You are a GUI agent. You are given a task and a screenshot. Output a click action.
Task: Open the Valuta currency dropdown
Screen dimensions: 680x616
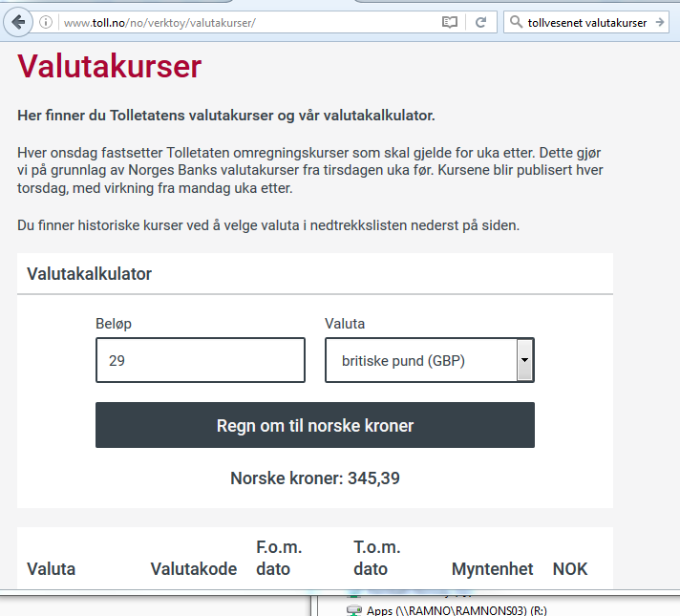coord(430,360)
